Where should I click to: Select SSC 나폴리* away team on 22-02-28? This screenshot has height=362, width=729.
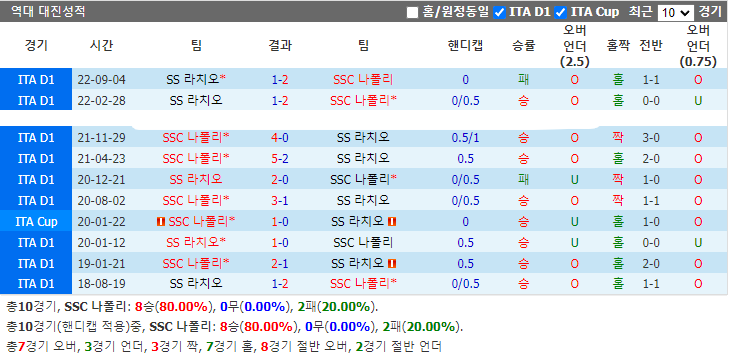point(363,100)
